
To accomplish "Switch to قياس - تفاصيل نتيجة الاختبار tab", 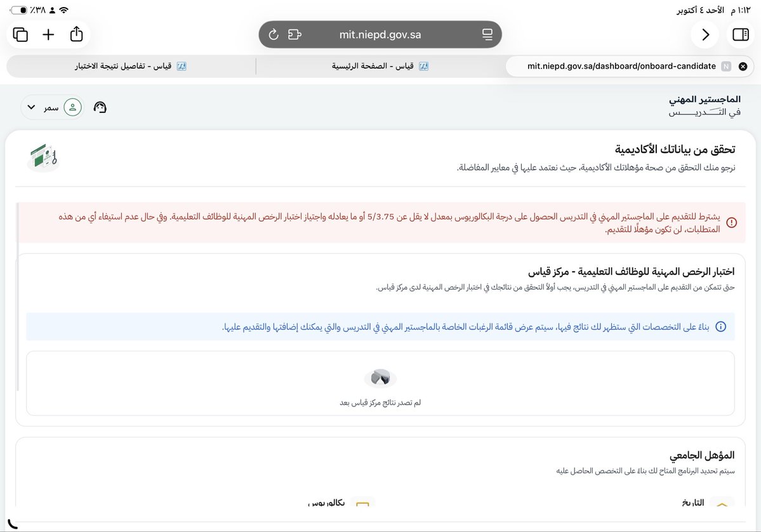I will [x=131, y=67].
